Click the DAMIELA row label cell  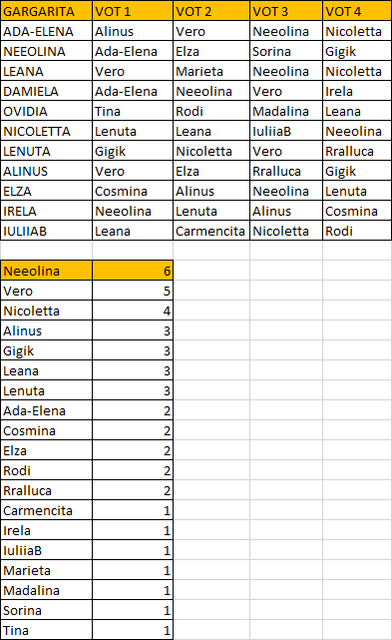coord(46,91)
